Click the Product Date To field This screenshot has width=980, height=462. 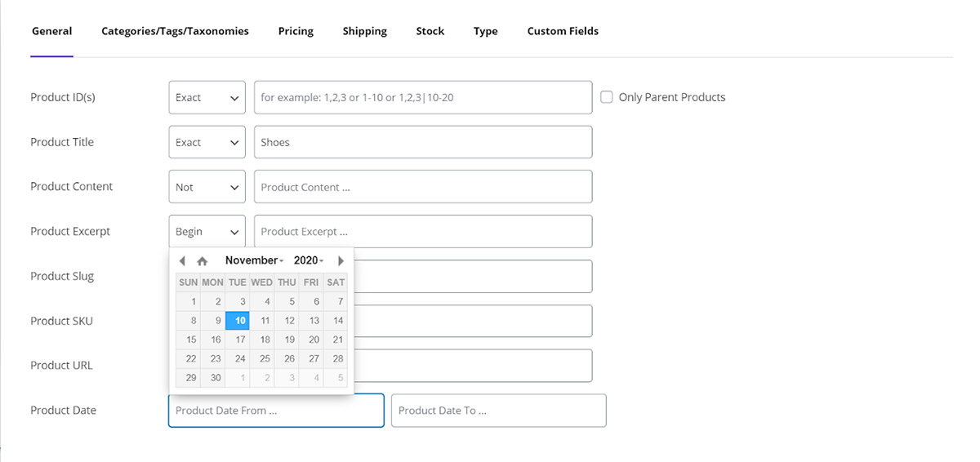(x=498, y=411)
